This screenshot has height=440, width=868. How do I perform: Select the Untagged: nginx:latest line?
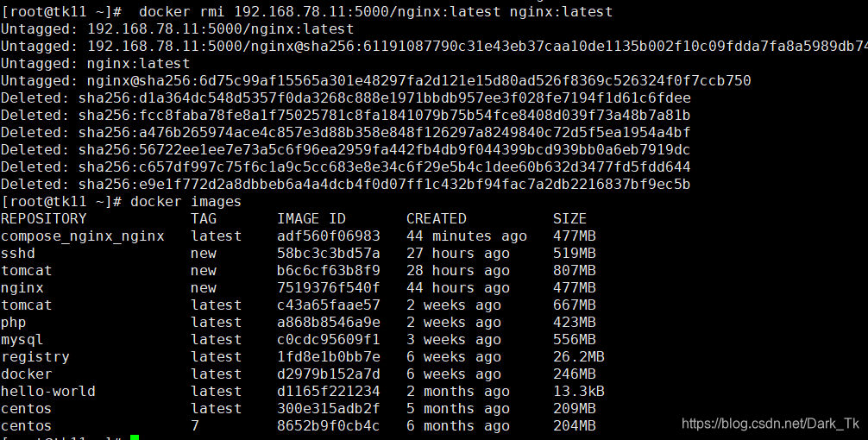[x=95, y=64]
